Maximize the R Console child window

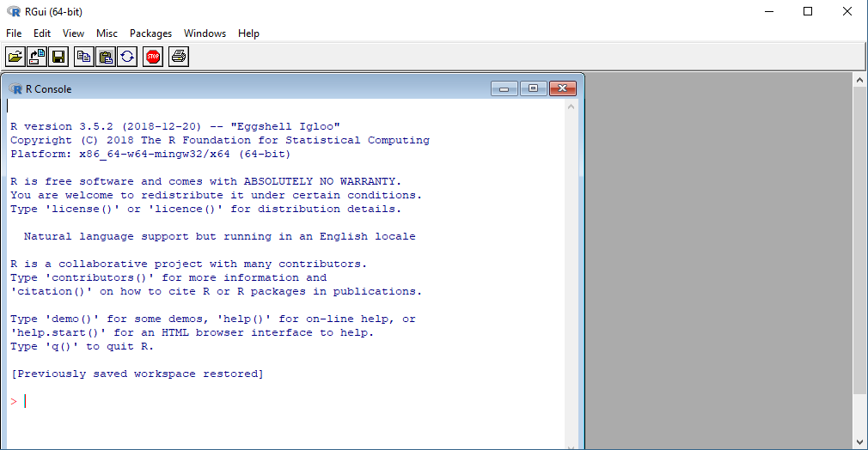pyautogui.click(x=533, y=88)
